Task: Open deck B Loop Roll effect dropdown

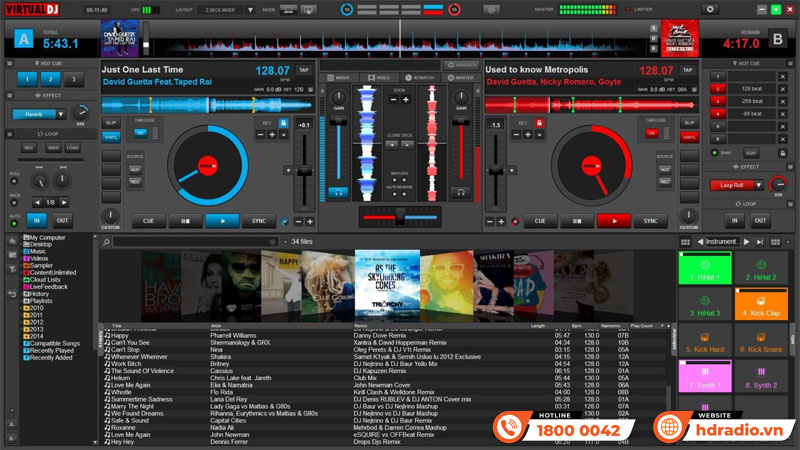Action: (x=759, y=185)
